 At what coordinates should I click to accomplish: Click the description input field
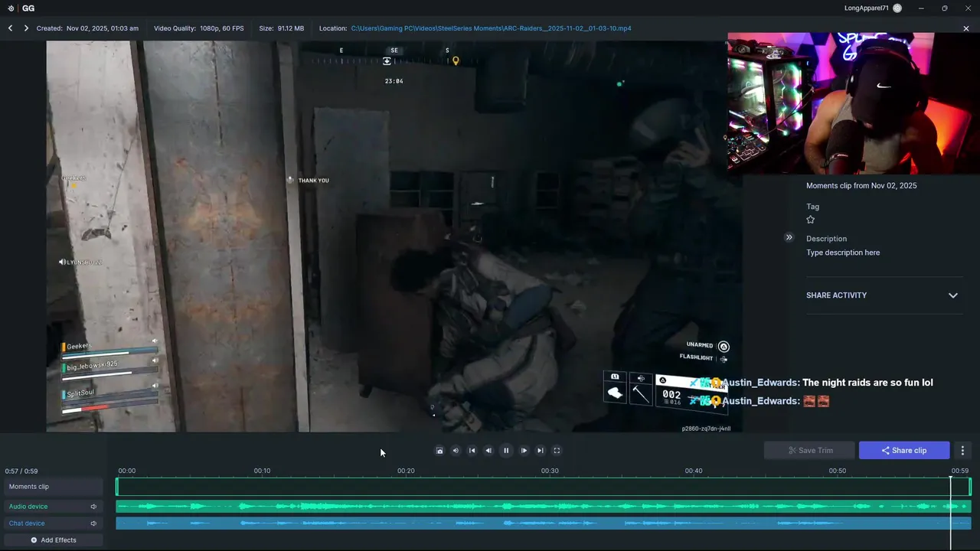843,253
